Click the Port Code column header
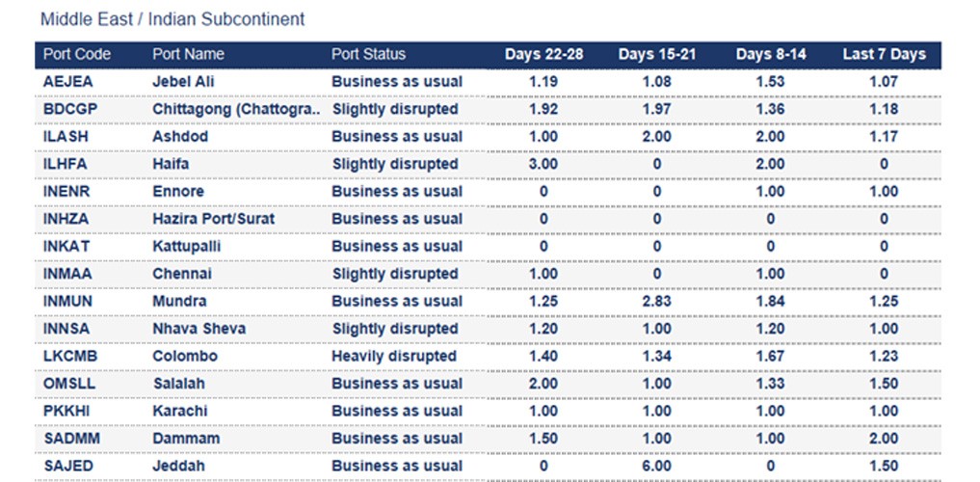980x482 pixels. (77, 55)
